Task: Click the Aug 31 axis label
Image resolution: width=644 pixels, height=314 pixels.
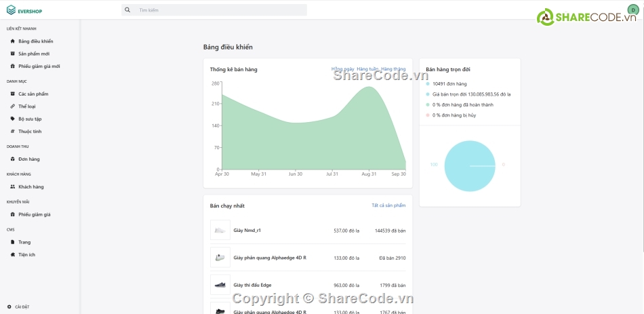Action: (x=369, y=174)
